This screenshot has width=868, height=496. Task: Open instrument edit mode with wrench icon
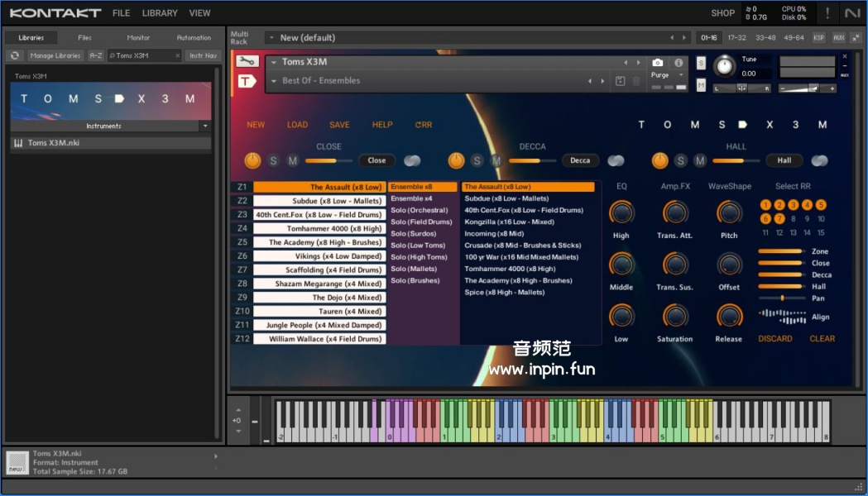(x=247, y=61)
